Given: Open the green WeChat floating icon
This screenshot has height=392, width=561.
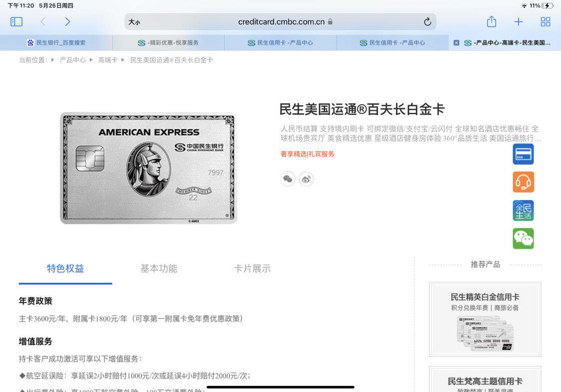Looking at the screenshot, I should click(523, 238).
